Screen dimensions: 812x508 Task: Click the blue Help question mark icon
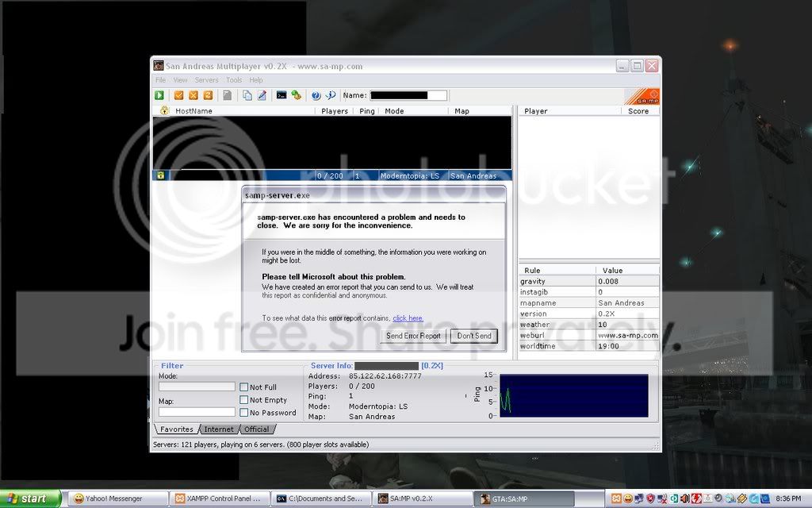click(x=316, y=95)
